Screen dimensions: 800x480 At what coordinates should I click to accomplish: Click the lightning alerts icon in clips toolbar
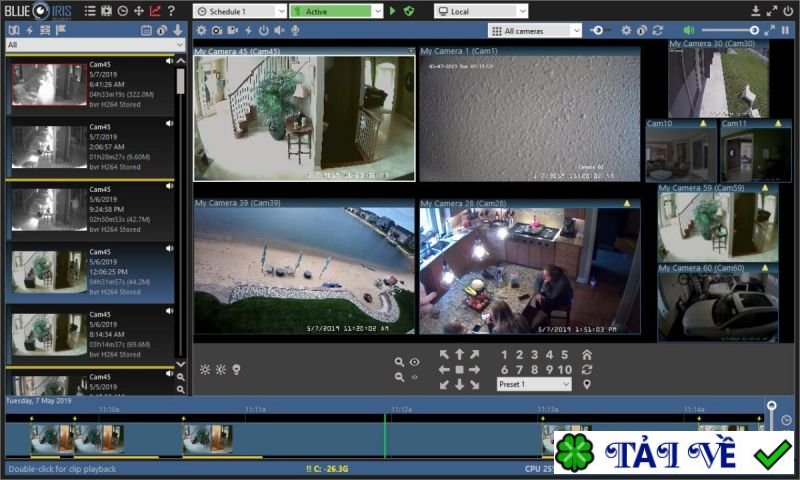pos(30,30)
